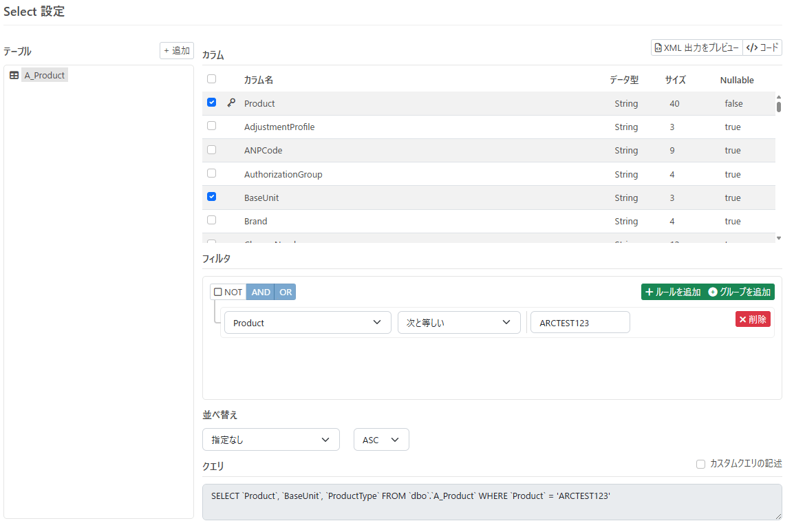Open XML 出力をプレビュー preview
This screenshot has width=794, height=532.
pos(697,47)
